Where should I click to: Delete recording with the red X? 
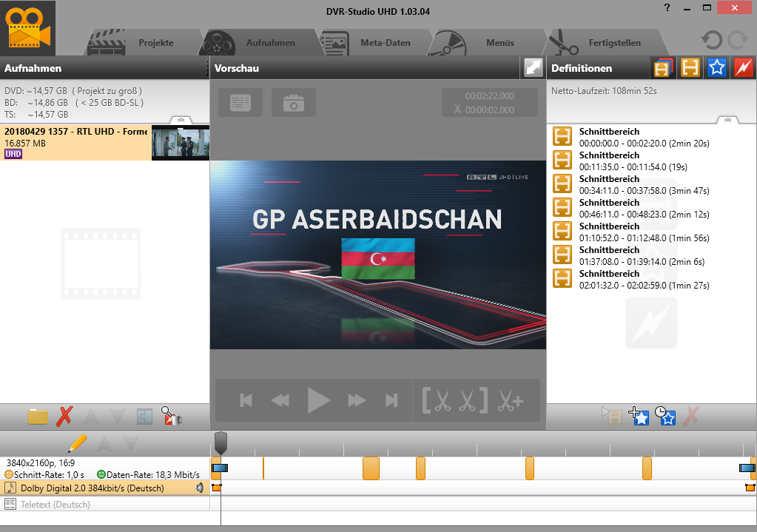pos(64,416)
